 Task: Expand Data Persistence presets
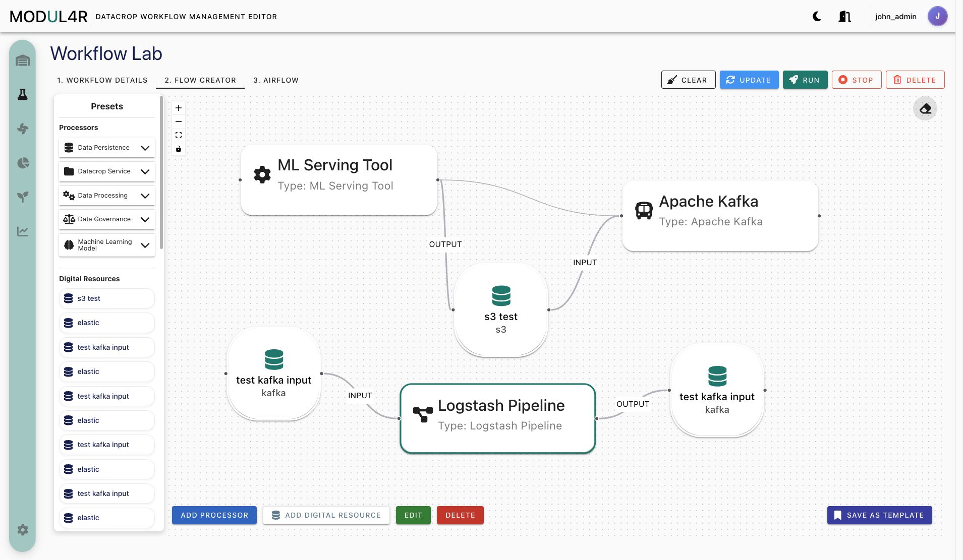(x=107, y=148)
